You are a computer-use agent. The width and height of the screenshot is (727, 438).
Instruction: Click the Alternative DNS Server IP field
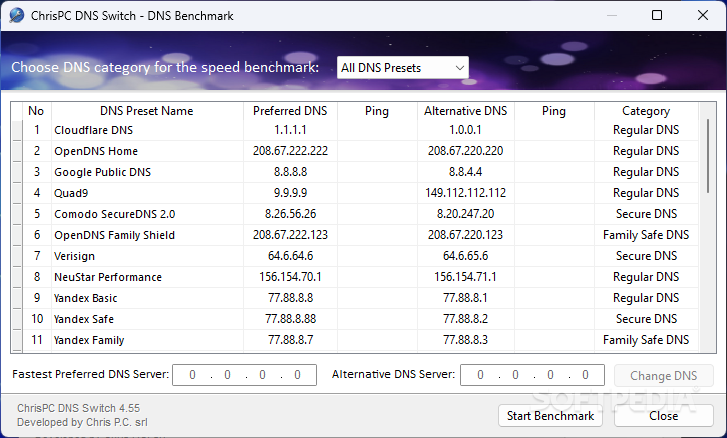click(x=532, y=375)
